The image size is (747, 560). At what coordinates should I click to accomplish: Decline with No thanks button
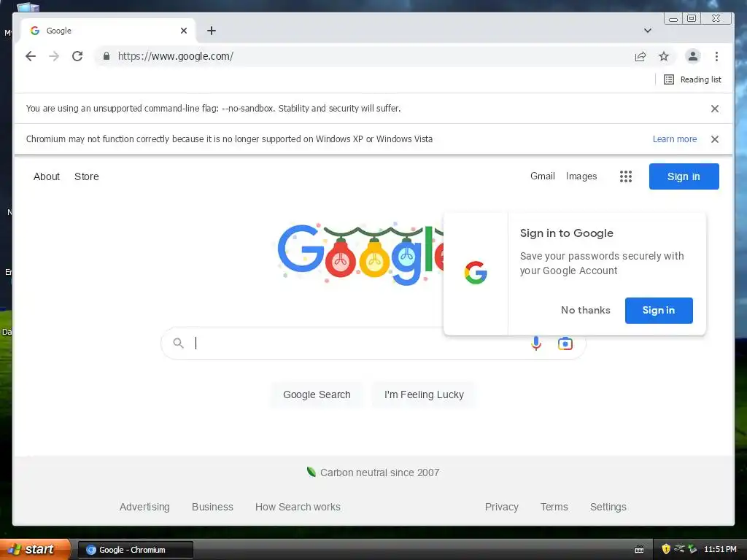tap(586, 311)
